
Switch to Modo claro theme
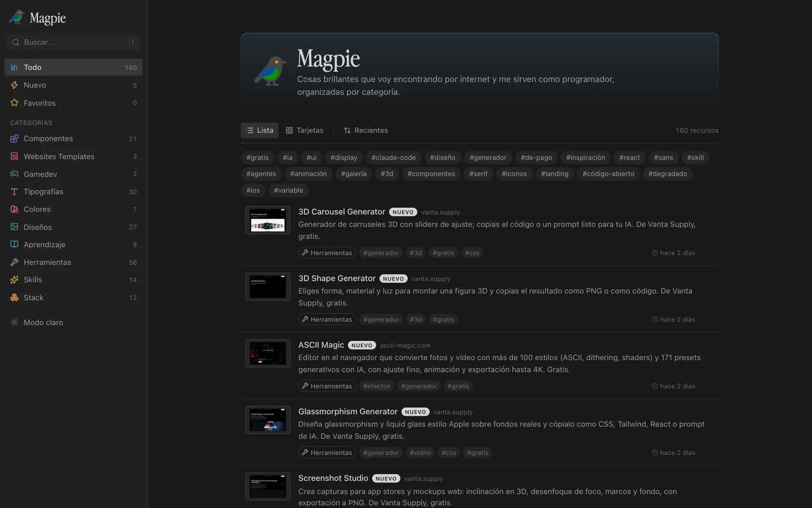pos(74,322)
